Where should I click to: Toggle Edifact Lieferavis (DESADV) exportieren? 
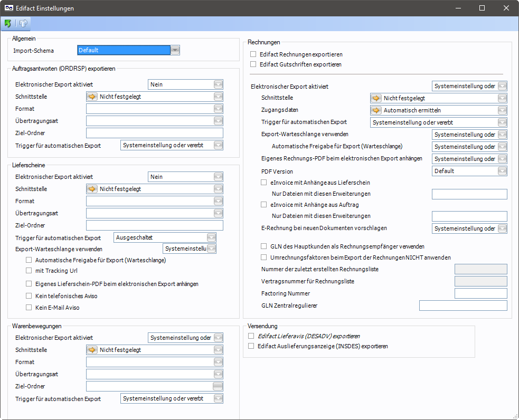[x=251, y=336]
